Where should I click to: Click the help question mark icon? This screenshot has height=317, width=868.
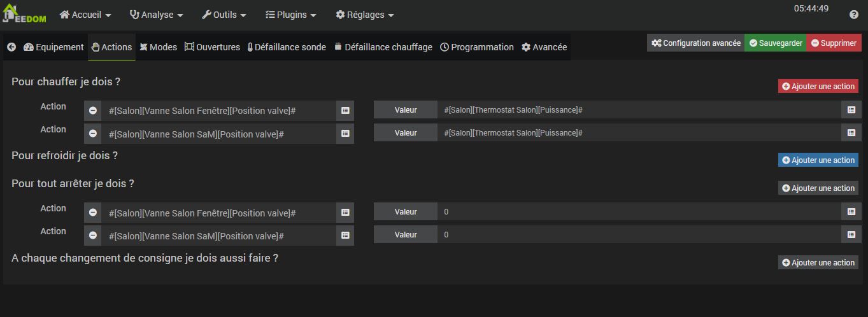854,15
